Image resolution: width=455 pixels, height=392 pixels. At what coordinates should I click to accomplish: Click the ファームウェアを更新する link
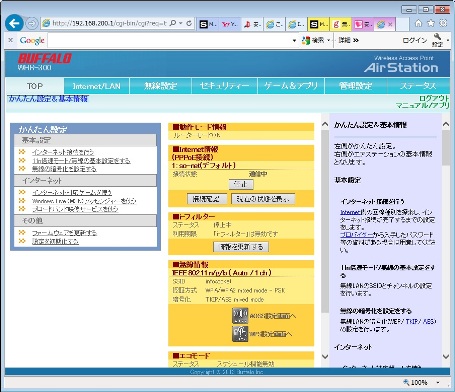64,233
